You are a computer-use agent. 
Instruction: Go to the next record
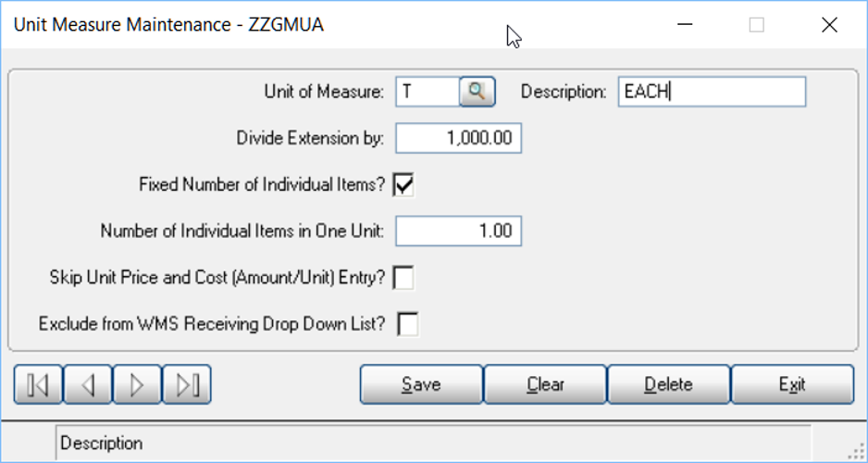[x=137, y=384]
